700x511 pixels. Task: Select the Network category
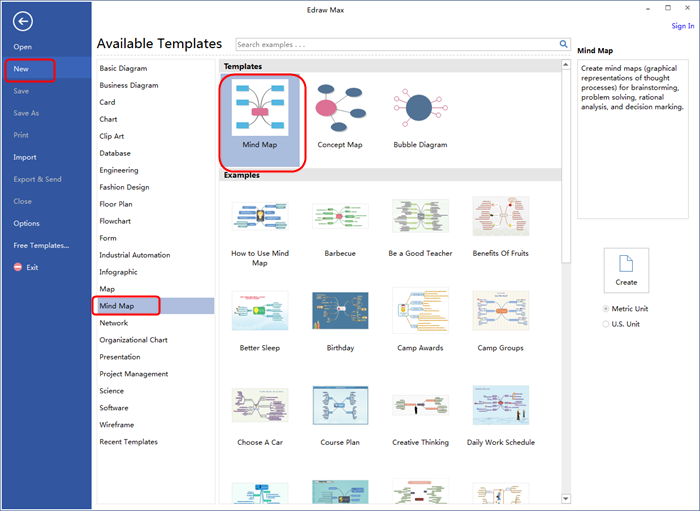tap(113, 323)
